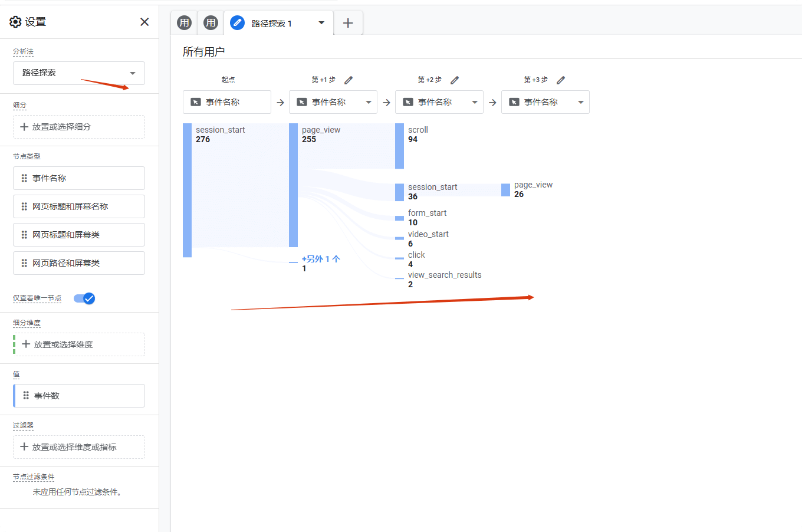Click event icon in 起点 selector
802x532 pixels.
coord(196,102)
